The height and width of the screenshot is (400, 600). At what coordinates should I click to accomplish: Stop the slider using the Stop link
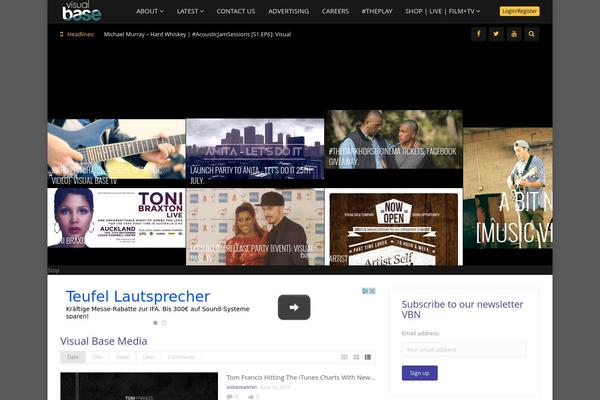(x=53, y=270)
